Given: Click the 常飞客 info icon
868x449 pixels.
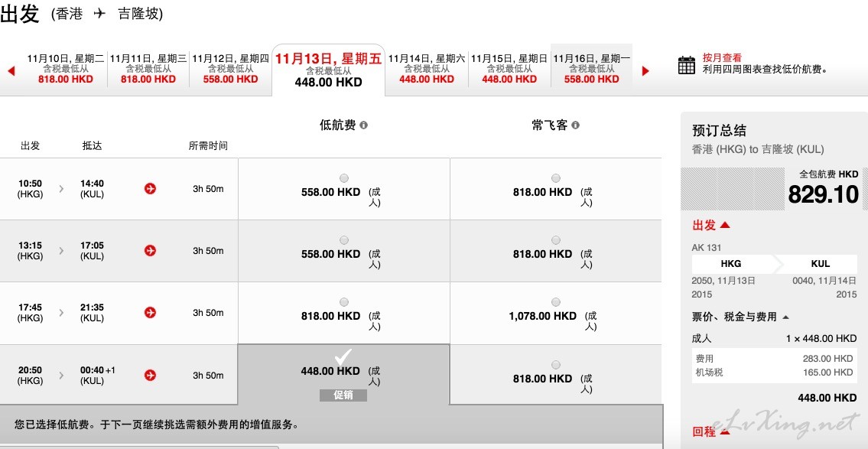Looking at the screenshot, I should coord(575,125).
